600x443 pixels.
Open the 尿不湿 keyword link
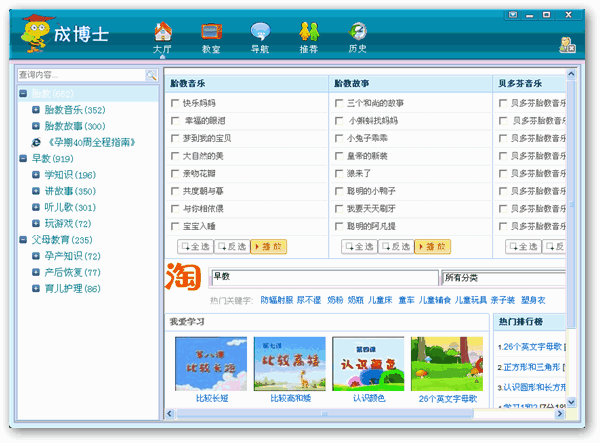(309, 300)
